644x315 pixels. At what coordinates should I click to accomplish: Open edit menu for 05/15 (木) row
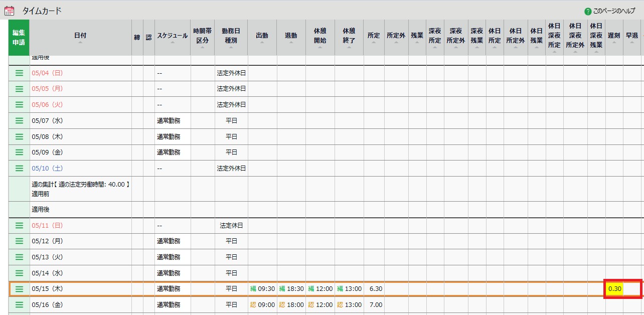(19, 289)
